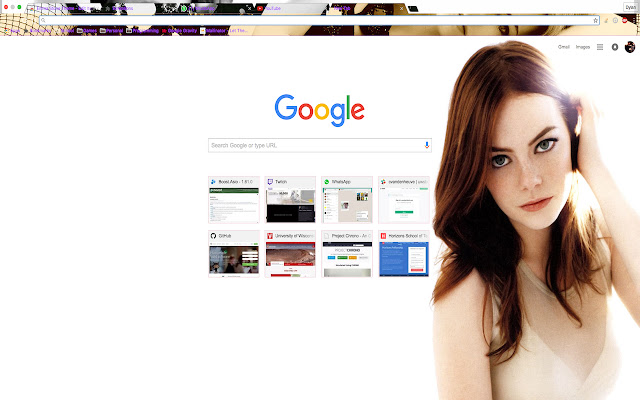Open a new tab with the plus button
The width and height of the screenshot is (640, 400).
point(413,9)
